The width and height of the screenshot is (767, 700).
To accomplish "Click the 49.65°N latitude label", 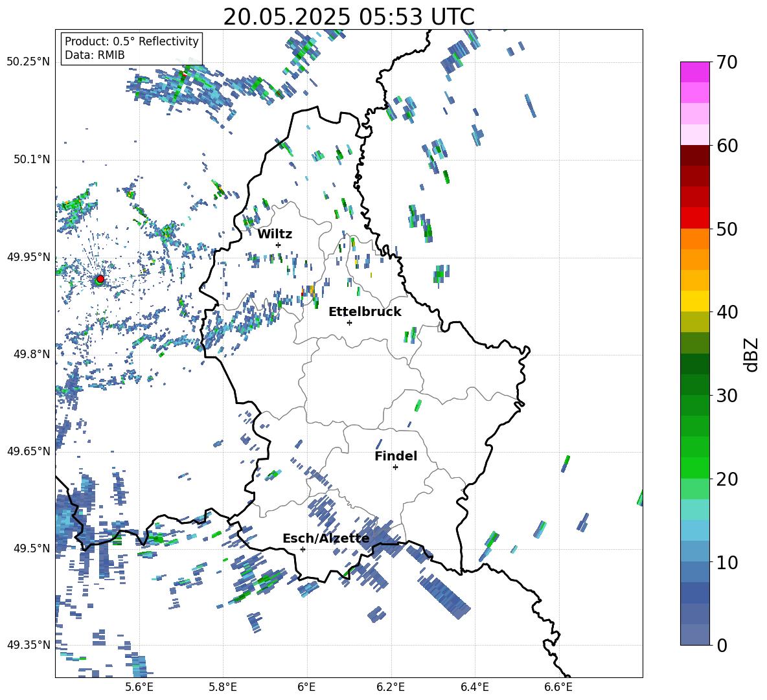I will (x=29, y=451).
